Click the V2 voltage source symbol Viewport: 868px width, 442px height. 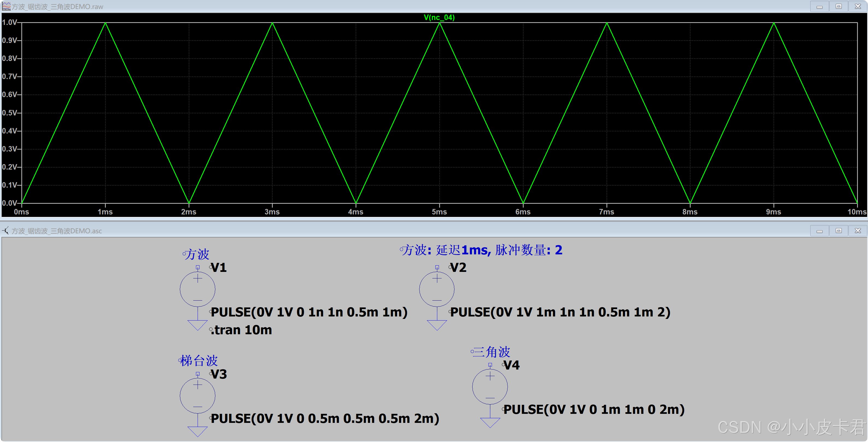click(437, 289)
